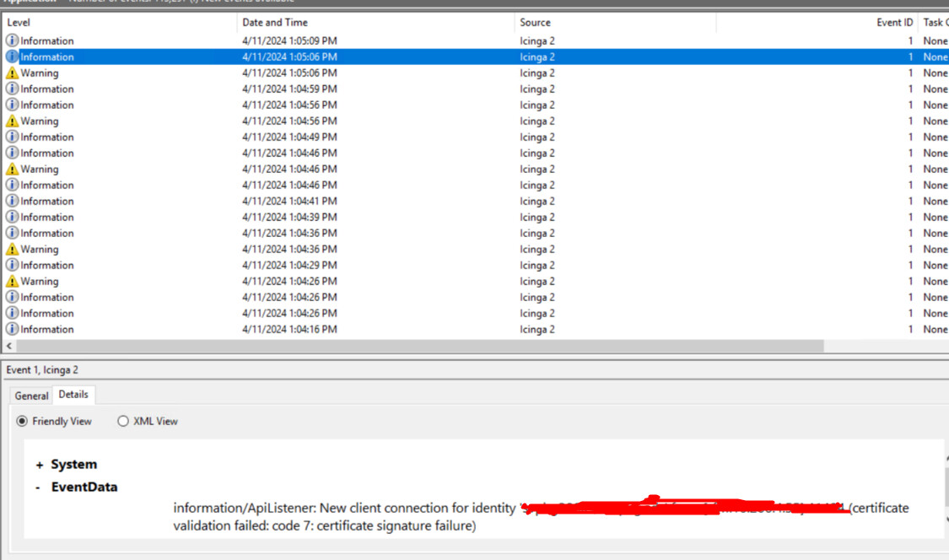Click the information icon of the 1:04:36 PM event
Screen dimensions: 949x560
click(x=12, y=233)
